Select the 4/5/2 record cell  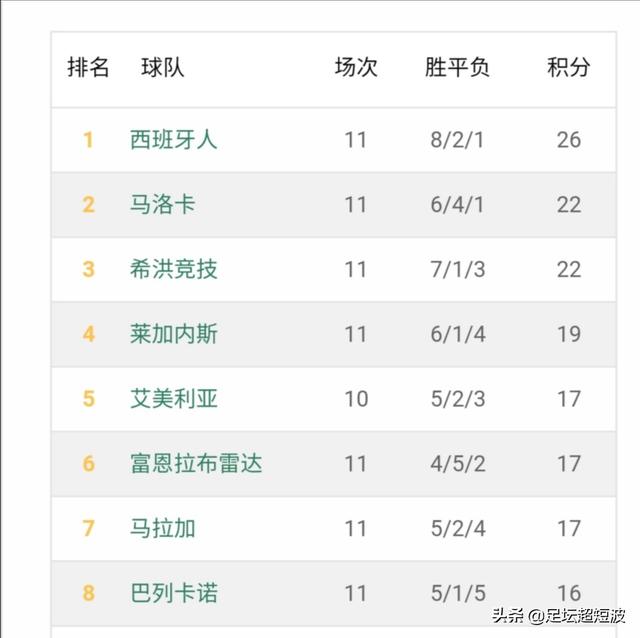tap(458, 464)
